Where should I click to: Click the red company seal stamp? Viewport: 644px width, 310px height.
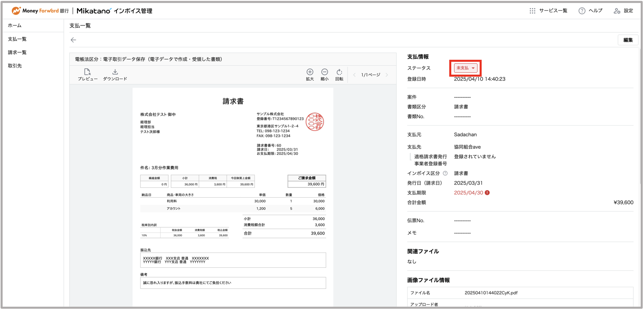[x=315, y=122]
